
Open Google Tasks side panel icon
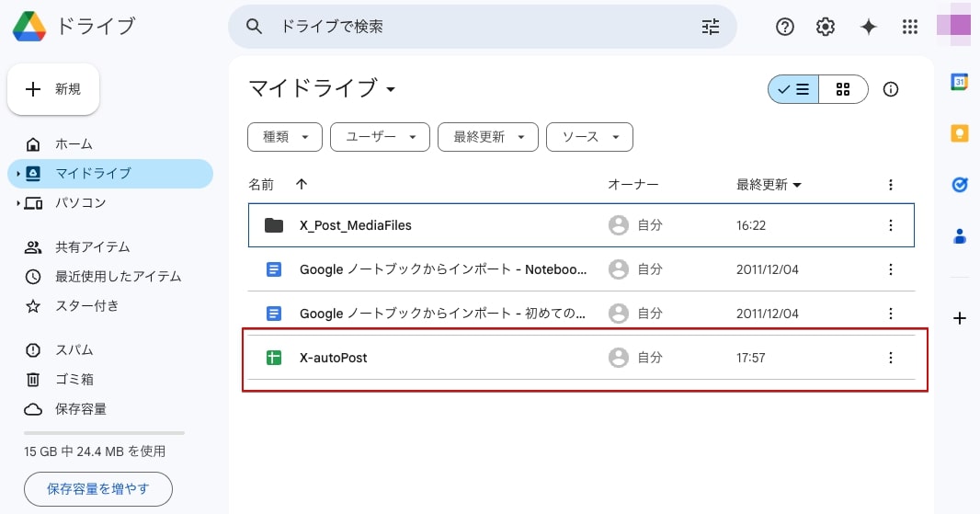click(960, 185)
